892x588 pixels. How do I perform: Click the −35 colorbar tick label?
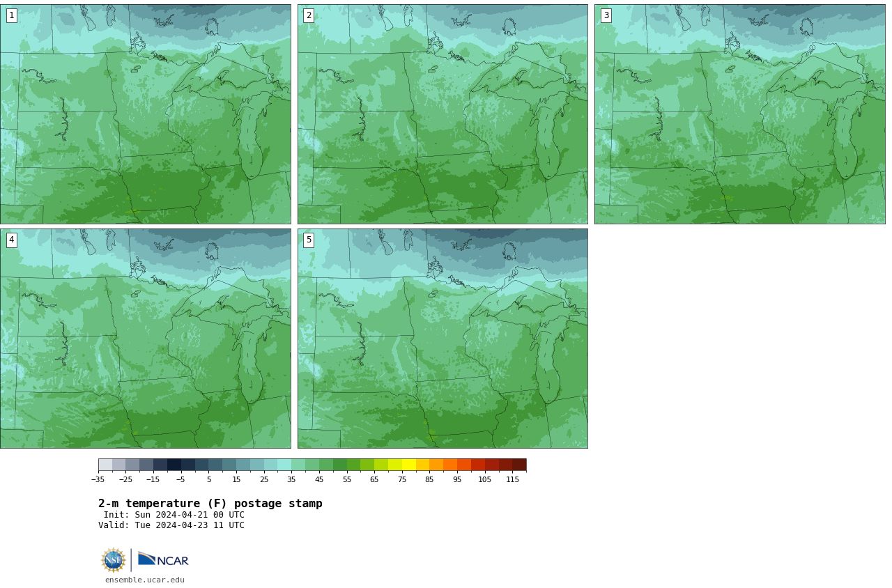pos(98,479)
